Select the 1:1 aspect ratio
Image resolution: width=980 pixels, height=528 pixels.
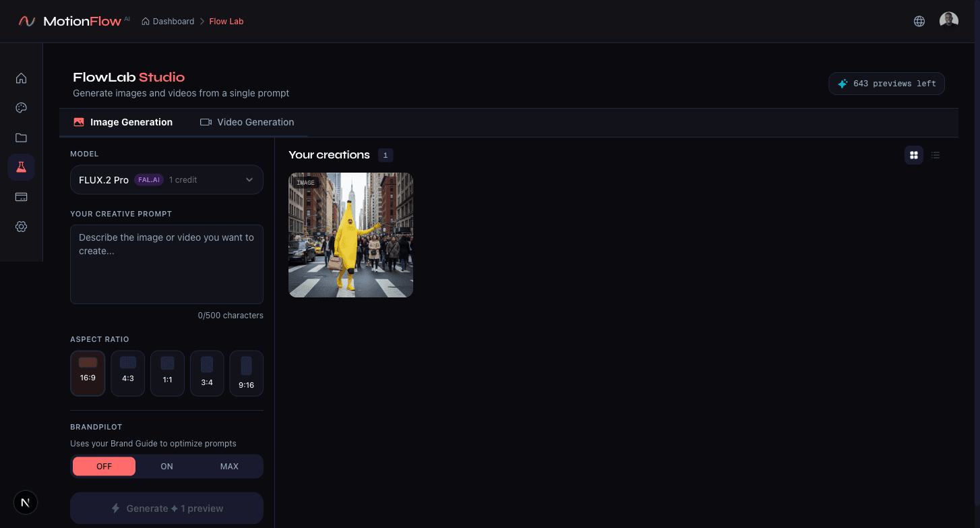coord(167,373)
